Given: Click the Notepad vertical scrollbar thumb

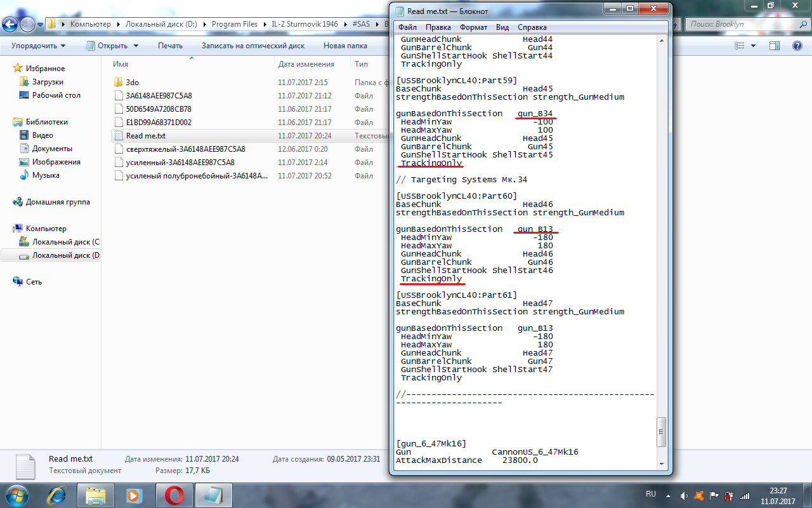Looking at the screenshot, I should pyautogui.click(x=662, y=432).
